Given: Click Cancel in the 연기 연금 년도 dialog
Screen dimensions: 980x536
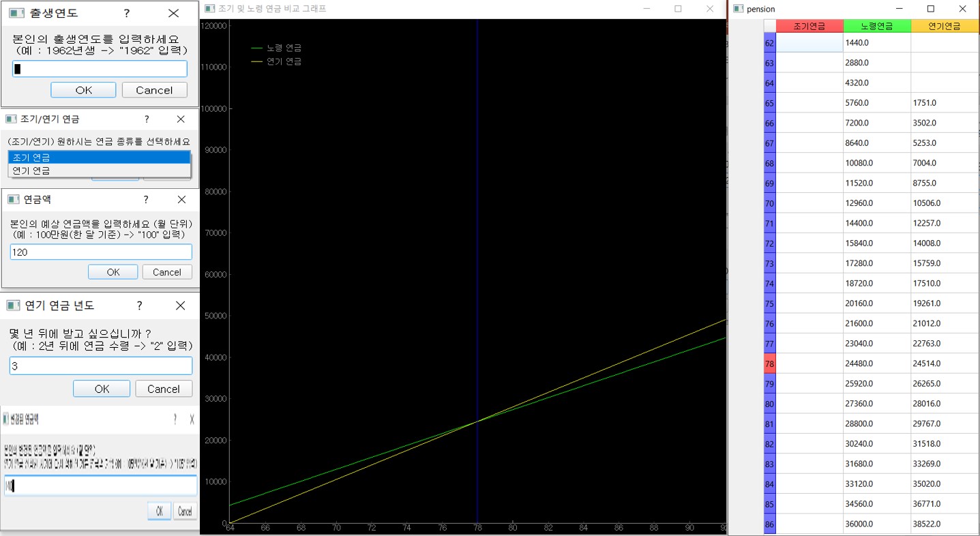Looking at the screenshot, I should (x=164, y=389).
